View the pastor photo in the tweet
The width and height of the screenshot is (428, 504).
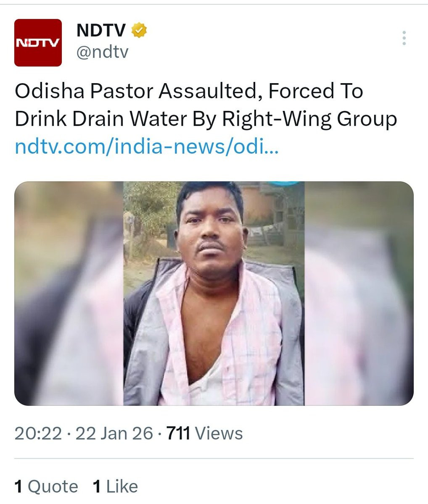tap(214, 293)
